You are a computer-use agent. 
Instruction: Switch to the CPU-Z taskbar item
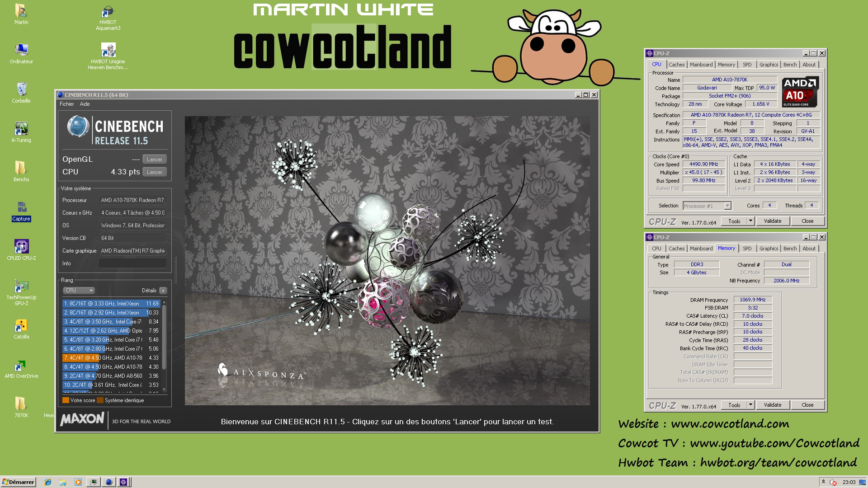(123, 482)
